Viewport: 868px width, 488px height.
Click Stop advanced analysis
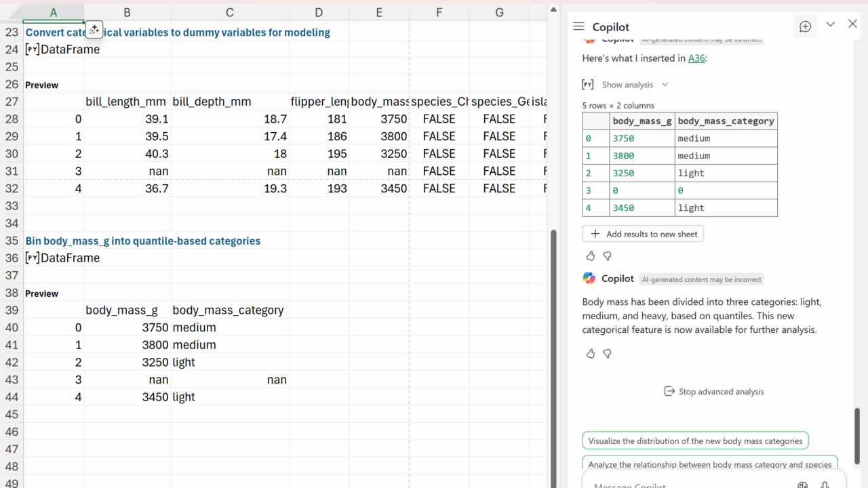pos(713,392)
